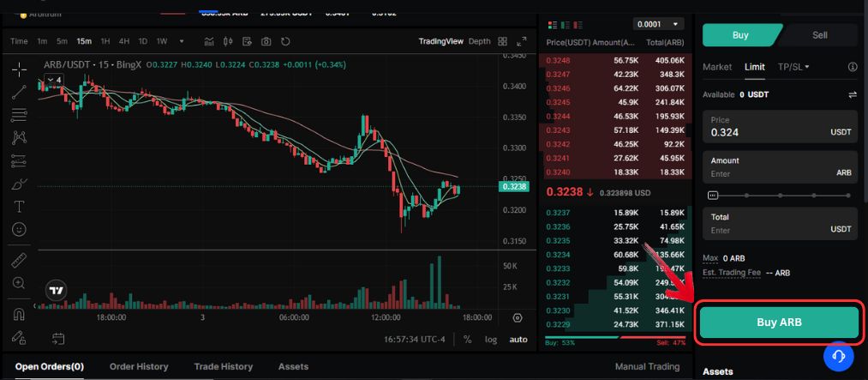Select the ruler measure tool
This screenshot has height=380, width=868.
coord(19,260)
